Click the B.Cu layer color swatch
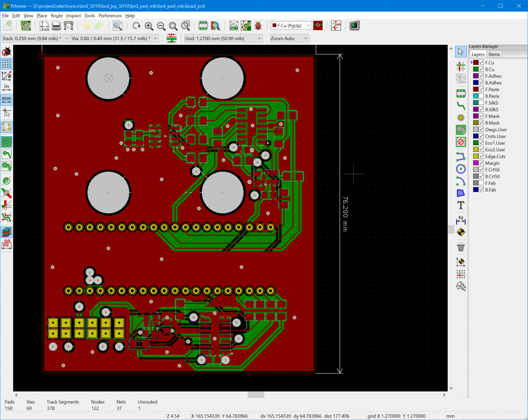This screenshot has width=528, height=420. tap(475, 70)
